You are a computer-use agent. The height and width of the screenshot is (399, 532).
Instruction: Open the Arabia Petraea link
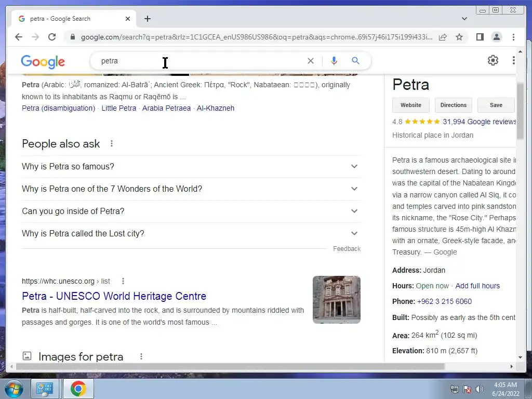pyautogui.click(x=166, y=108)
